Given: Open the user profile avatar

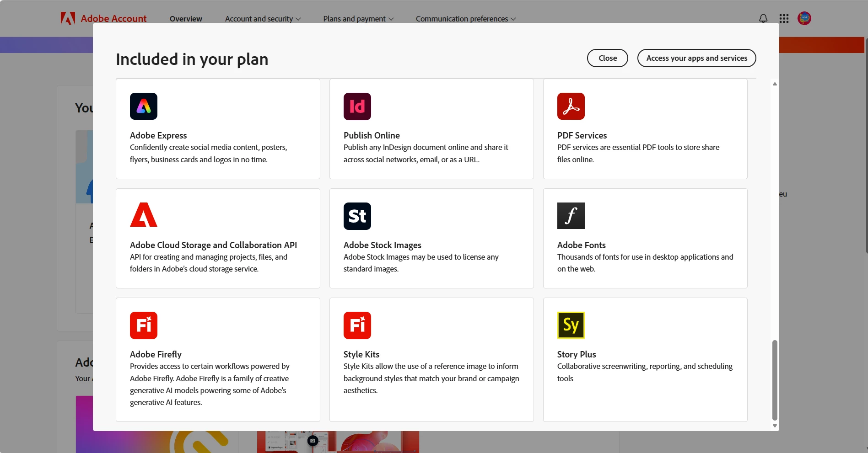Looking at the screenshot, I should 804,18.
